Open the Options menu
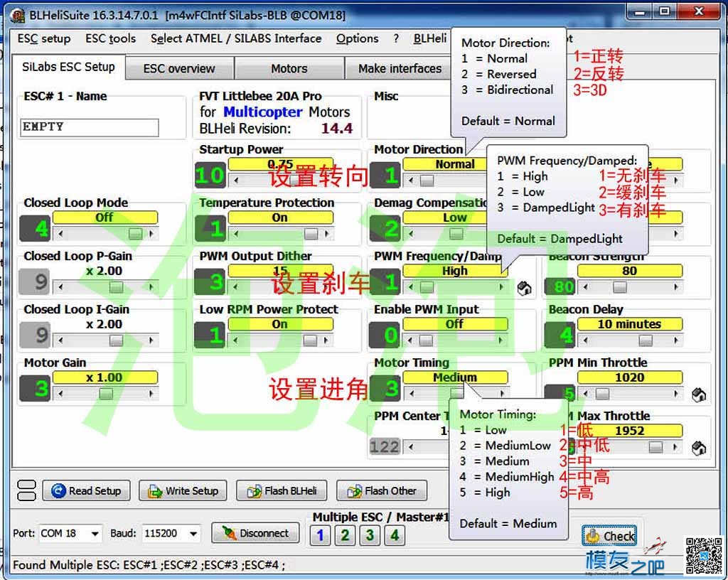Image resolution: width=728 pixels, height=580 pixels. click(x=357, y=38)
